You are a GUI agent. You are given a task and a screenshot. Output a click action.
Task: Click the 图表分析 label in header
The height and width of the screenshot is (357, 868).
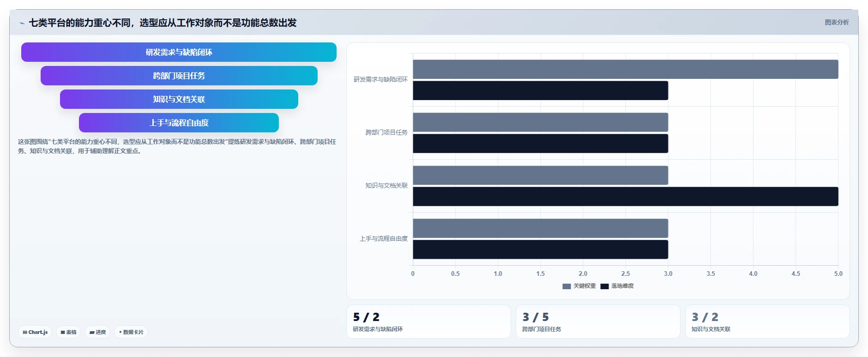[x=837, y=22]
